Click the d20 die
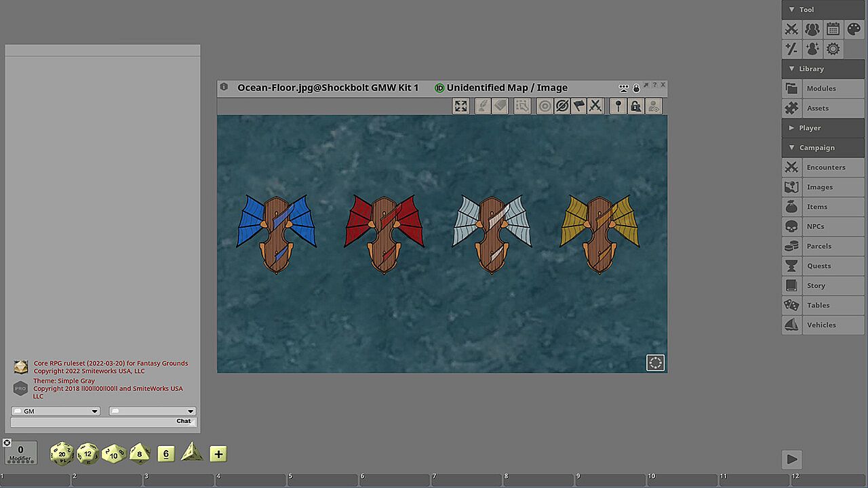Screen dimensions: 868x488 [x=62, y=453]
